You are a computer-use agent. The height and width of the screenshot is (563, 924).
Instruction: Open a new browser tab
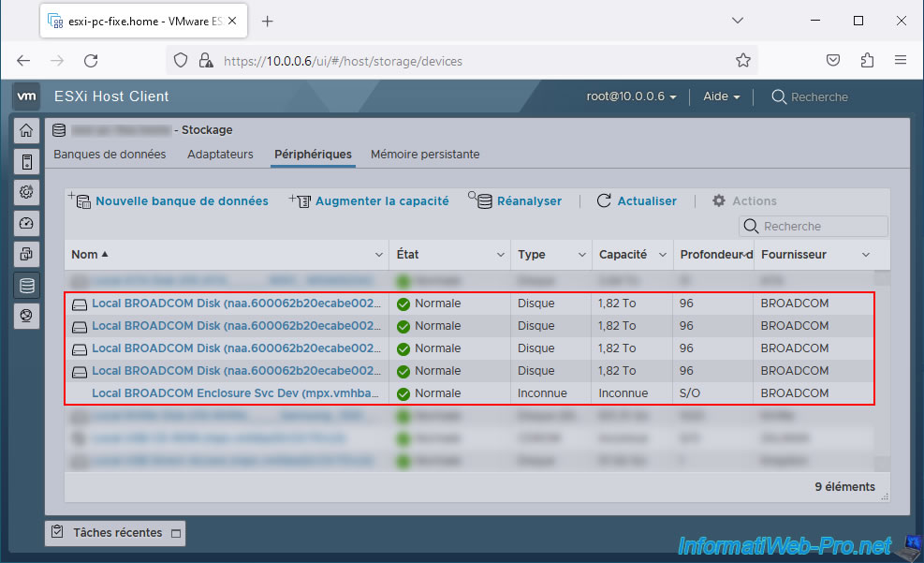[x=268, y=22]
